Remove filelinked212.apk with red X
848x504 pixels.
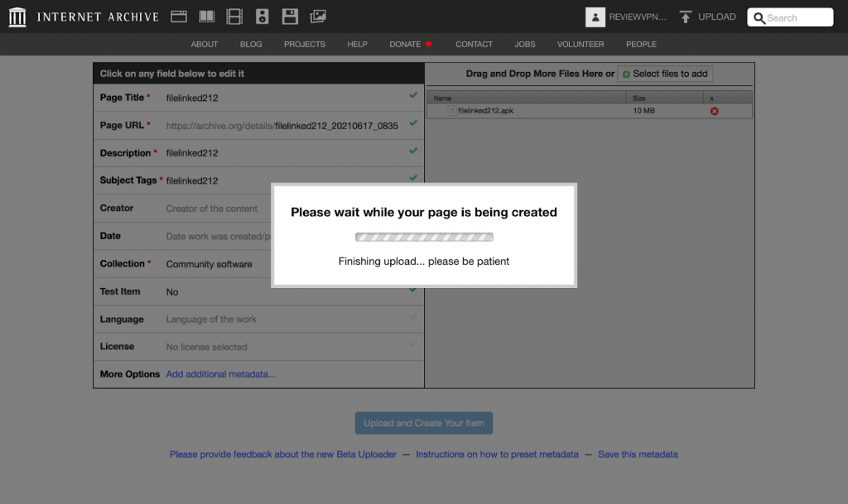tap(715, 111)
